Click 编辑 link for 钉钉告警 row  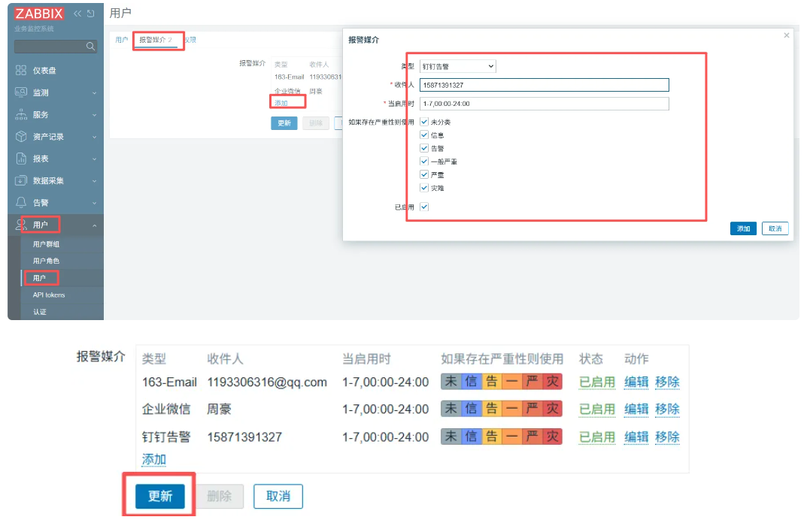636,437
